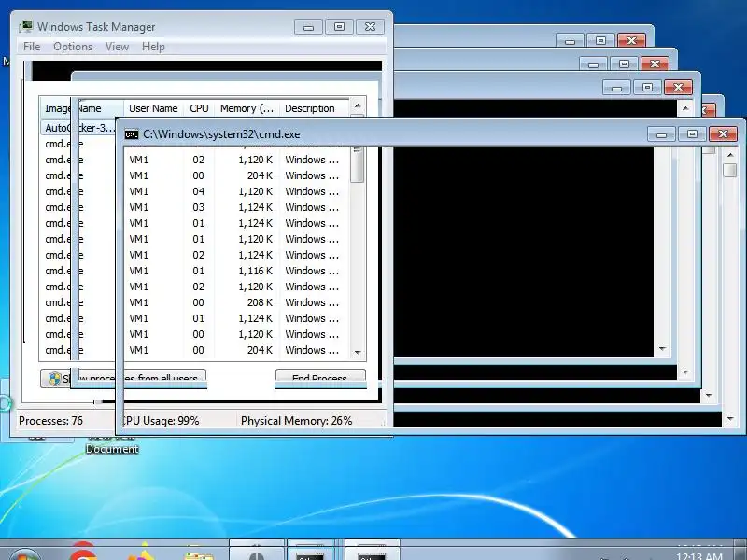Click process list scrollbar down arrow
Viewport: 747px width, 560px height.
coord(358,353)
